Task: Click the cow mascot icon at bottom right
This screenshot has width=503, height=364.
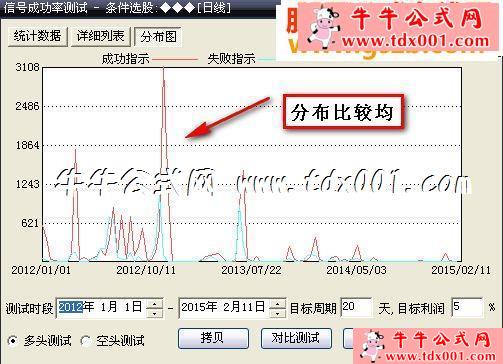Action: pos(373,346)
